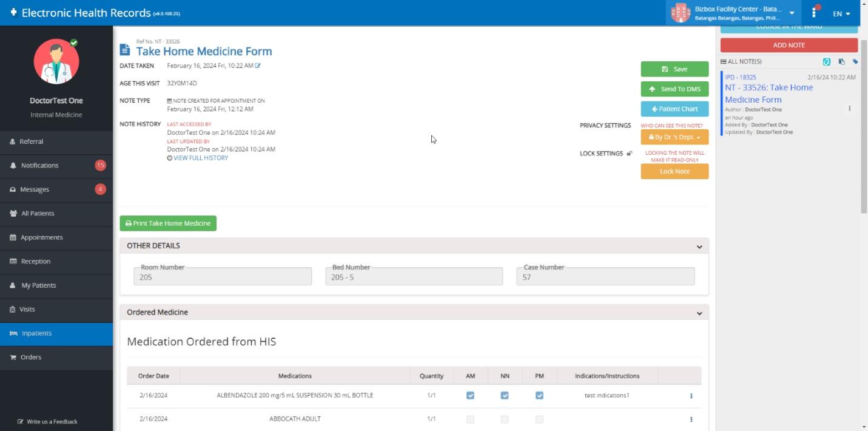Click the refresh icon in All Notes header

click(826, 61)
